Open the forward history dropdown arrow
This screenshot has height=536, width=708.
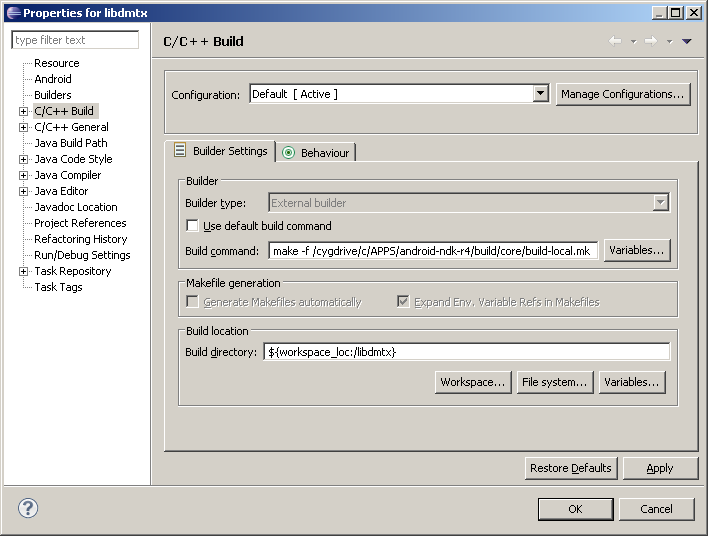670,42
